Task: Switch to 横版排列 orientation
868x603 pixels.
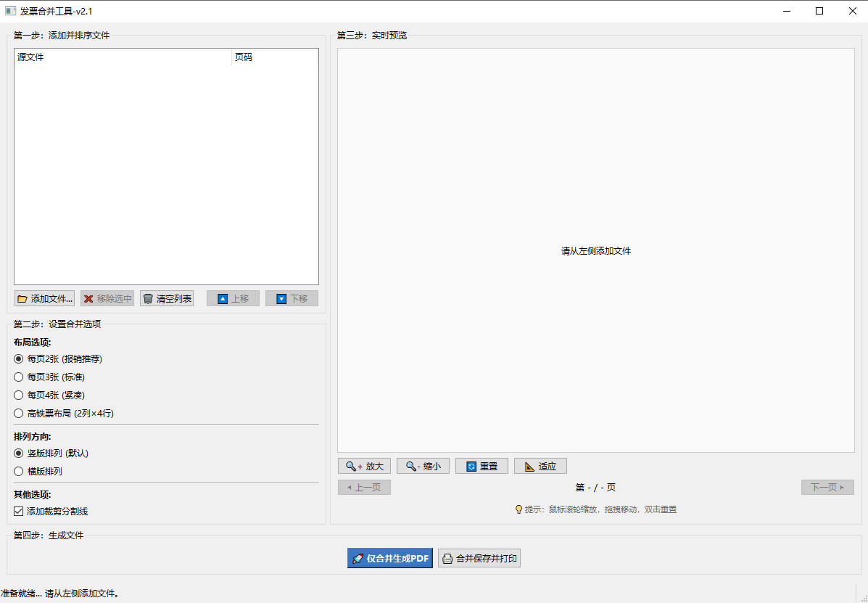Action: click(19, 471)
